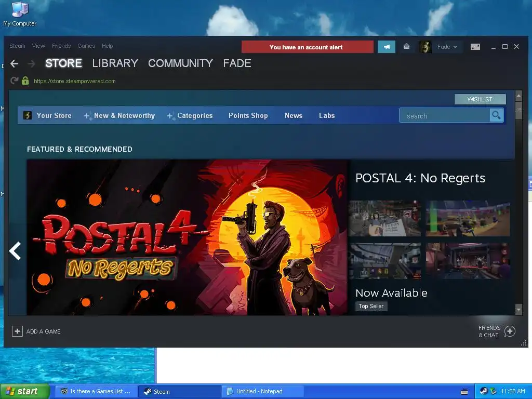Click the green padlock security icon
532x399 pixels.
(25, 81)
